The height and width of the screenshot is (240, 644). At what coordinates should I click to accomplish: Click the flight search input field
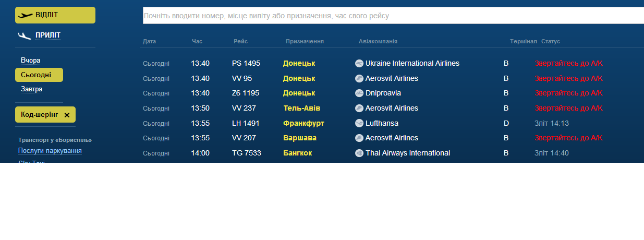[393, 16]
